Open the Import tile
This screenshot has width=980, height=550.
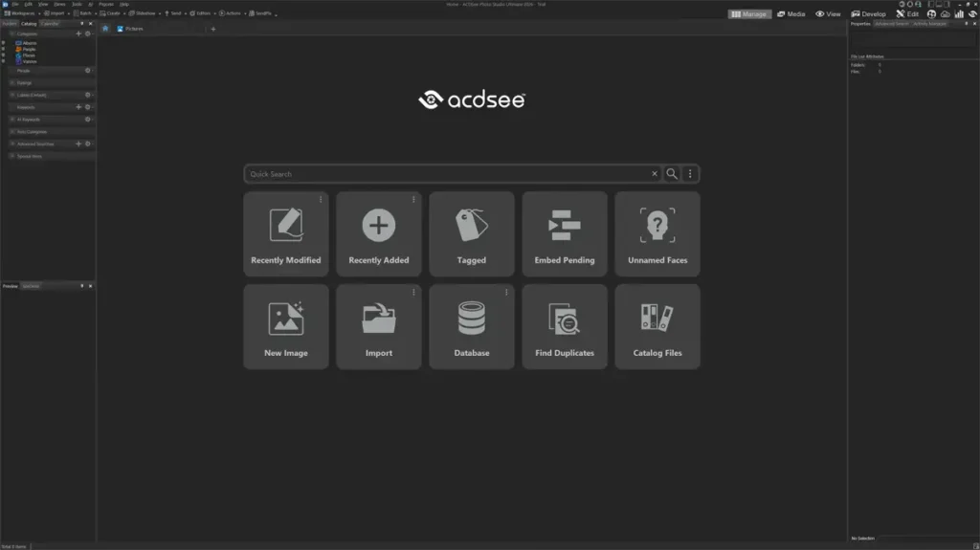pos(379,327)
